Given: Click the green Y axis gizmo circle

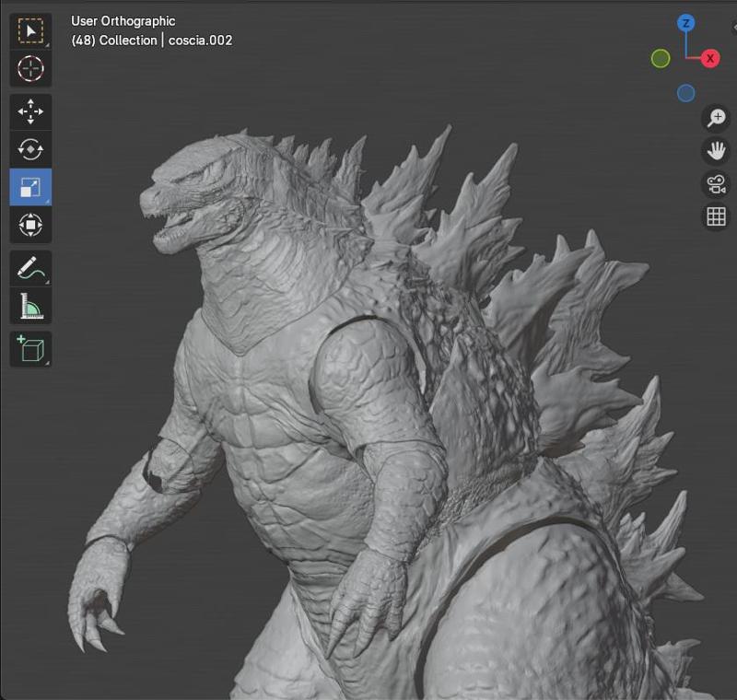Looking at the screenshot, I should tap(661, 59).
